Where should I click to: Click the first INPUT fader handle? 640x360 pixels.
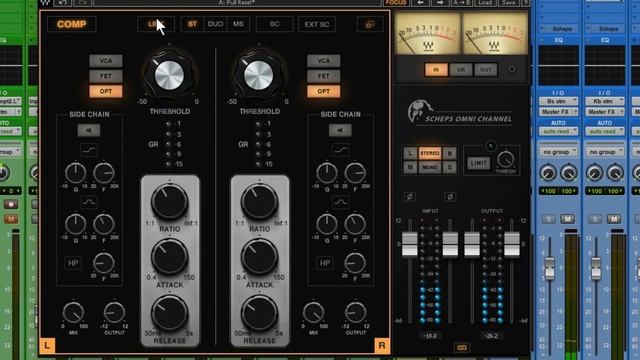coord(409,244)
